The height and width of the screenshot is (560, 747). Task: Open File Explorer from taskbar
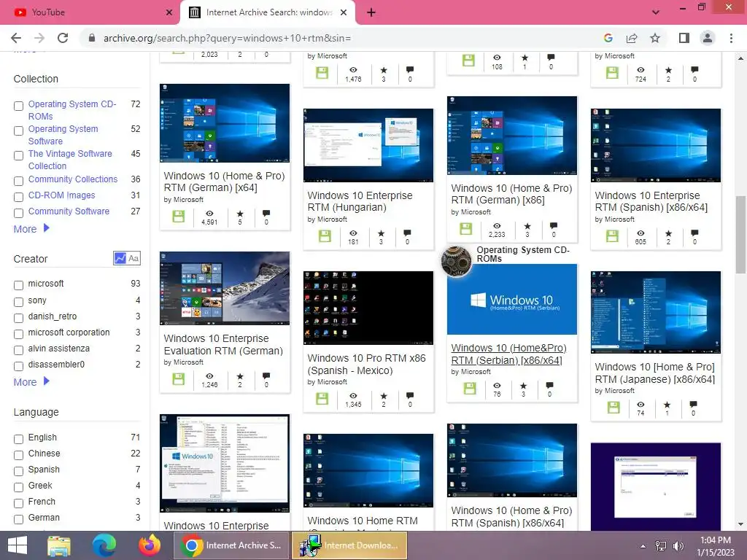coord(59,545)
